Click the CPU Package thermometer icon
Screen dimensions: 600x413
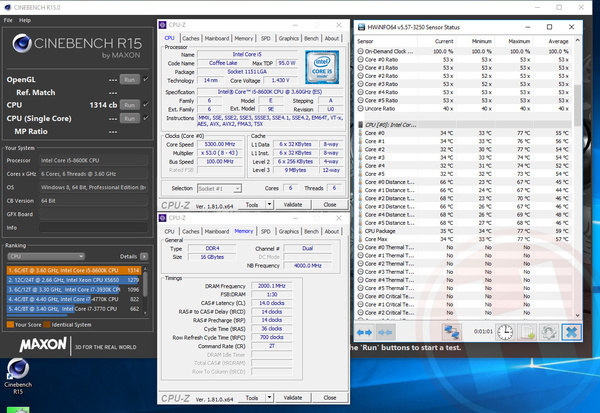(360, 231)
